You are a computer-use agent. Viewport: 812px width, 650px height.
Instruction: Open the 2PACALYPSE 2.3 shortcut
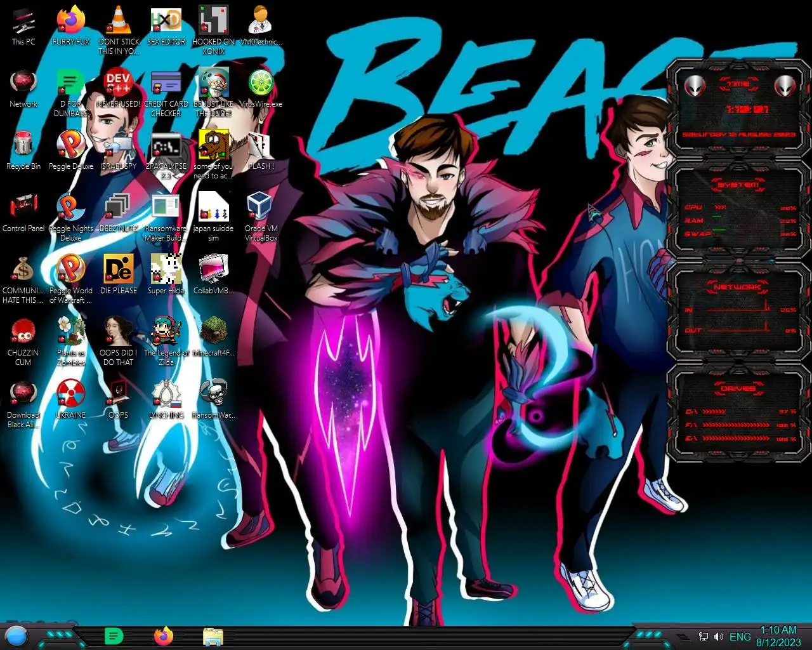point(166,155)
